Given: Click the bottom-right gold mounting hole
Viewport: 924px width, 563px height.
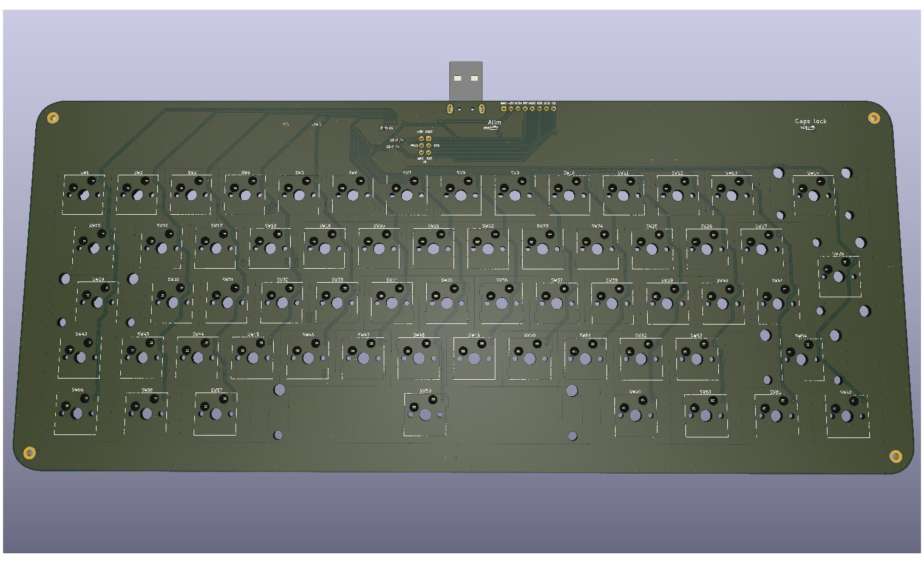Looking at the screenshot, I should (x=895, y=456).
